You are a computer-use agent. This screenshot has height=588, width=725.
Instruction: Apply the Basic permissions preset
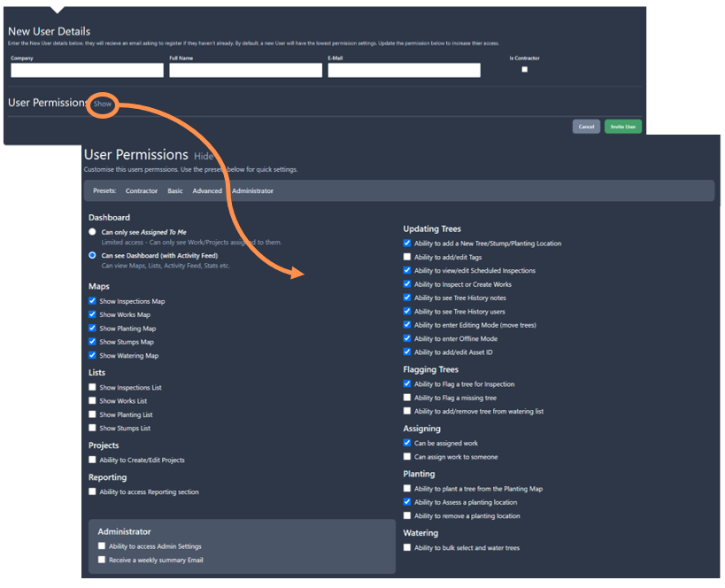point(175,191)
